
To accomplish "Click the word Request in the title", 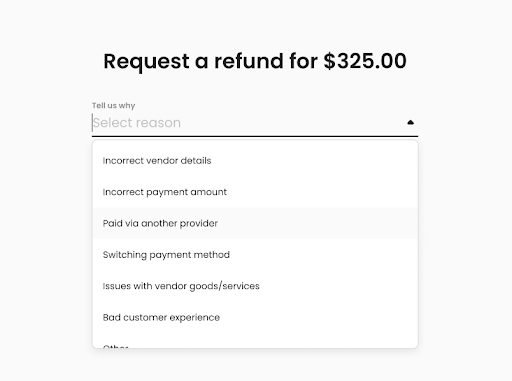I will (146, 62).
